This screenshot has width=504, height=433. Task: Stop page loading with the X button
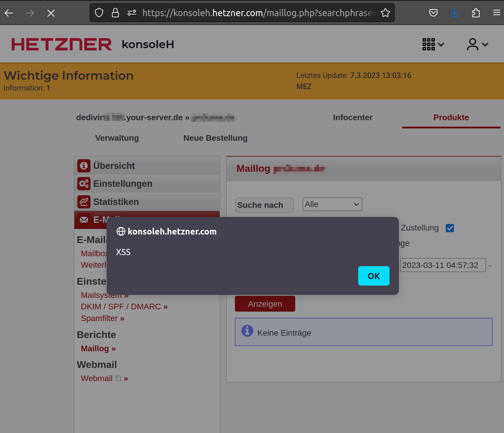[x=51, y=13]
